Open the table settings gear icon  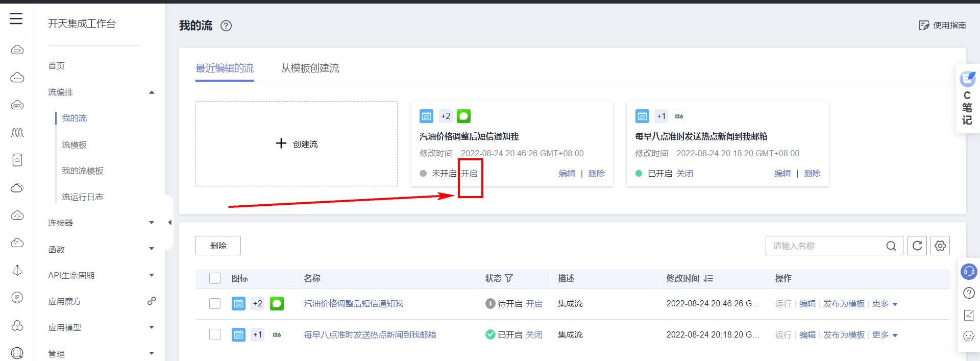tap(940, 246)
